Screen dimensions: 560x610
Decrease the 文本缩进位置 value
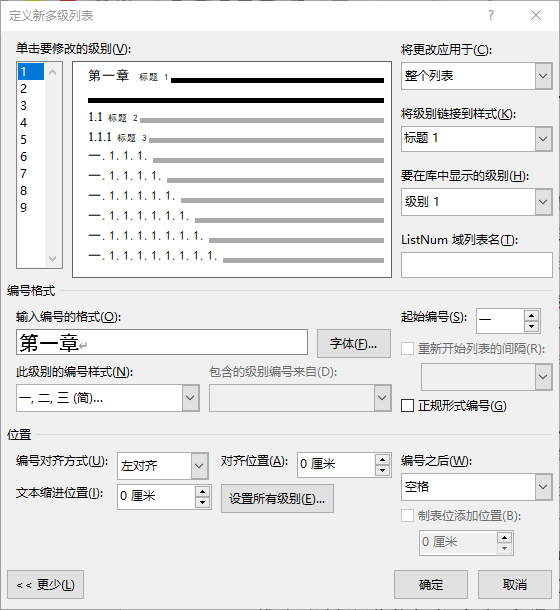pyautogui.click(x=202, y=503)
